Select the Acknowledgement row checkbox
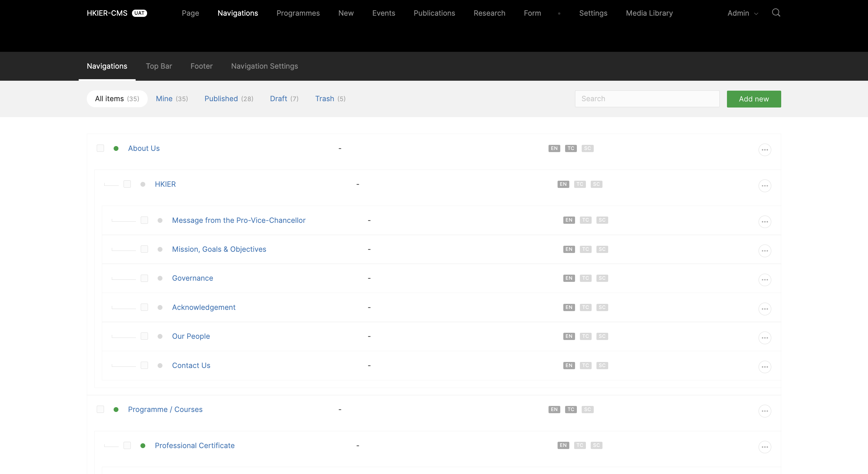 144,307
